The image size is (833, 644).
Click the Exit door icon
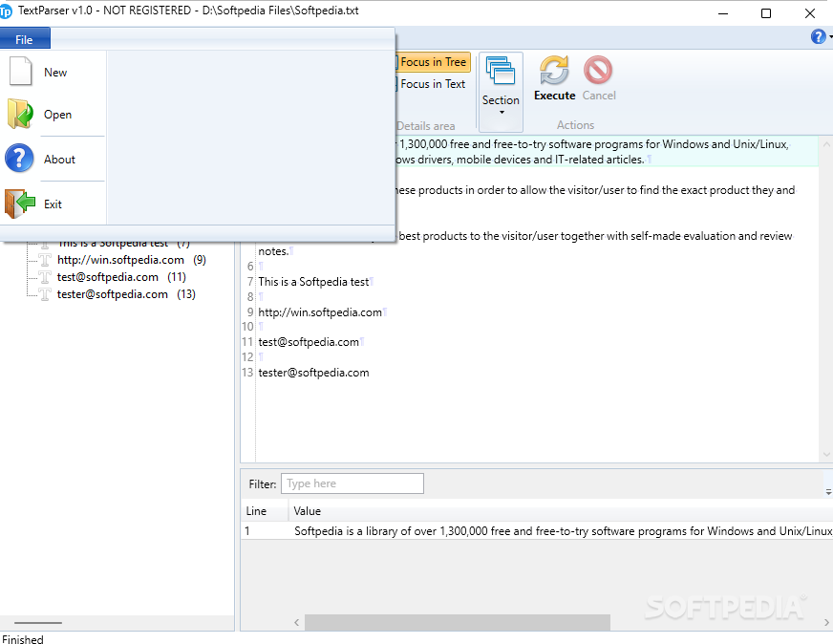pyautogui.click(x=20, y=204)
